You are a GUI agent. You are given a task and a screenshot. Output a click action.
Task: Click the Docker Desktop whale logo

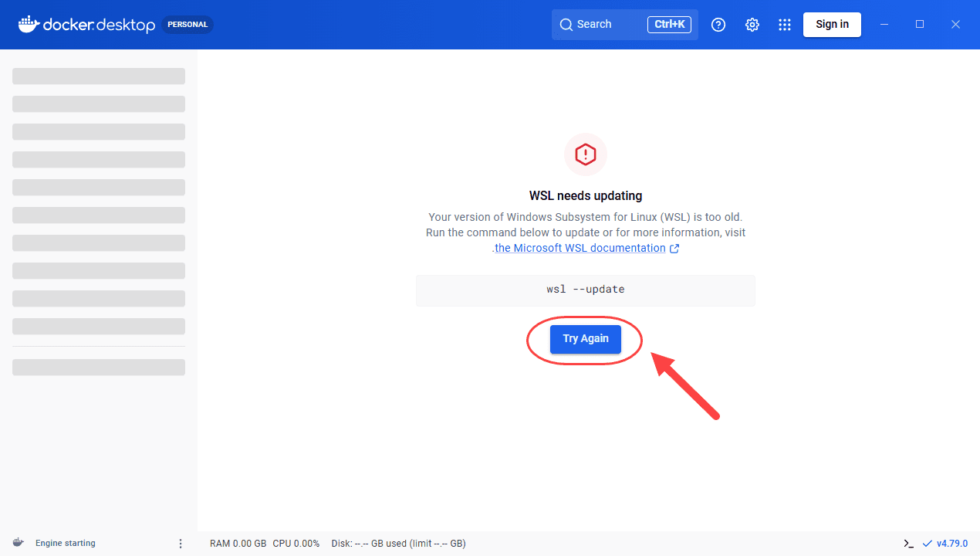tap(29, 24)
